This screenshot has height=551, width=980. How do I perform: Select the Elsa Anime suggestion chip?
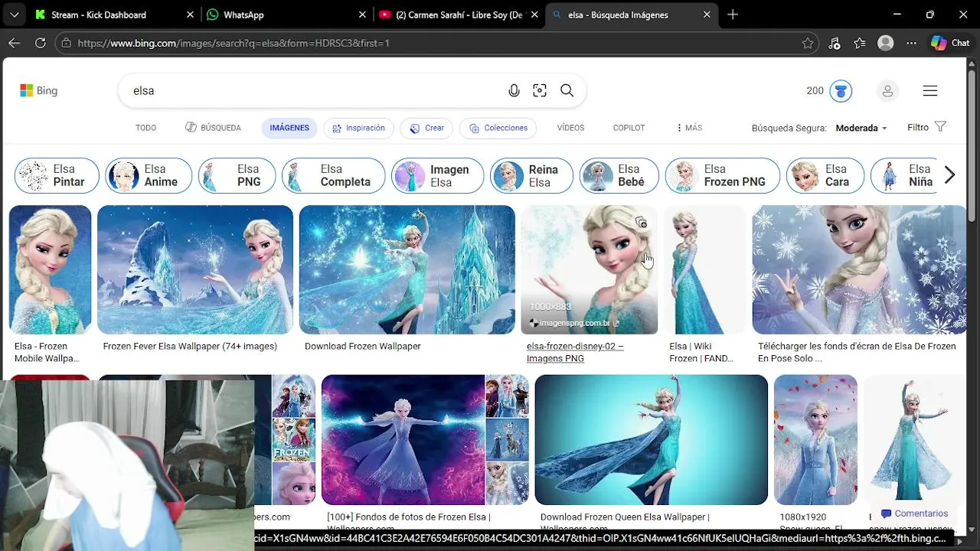point(149,175)
